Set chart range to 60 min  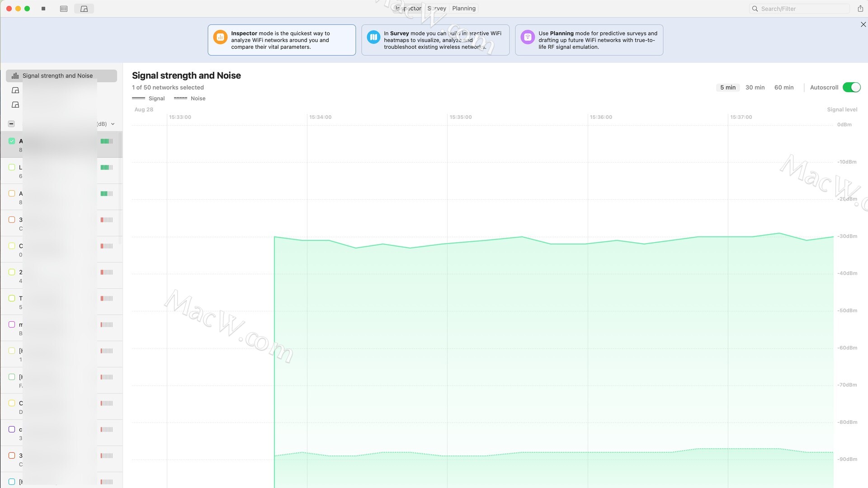[x=784, y=87]
